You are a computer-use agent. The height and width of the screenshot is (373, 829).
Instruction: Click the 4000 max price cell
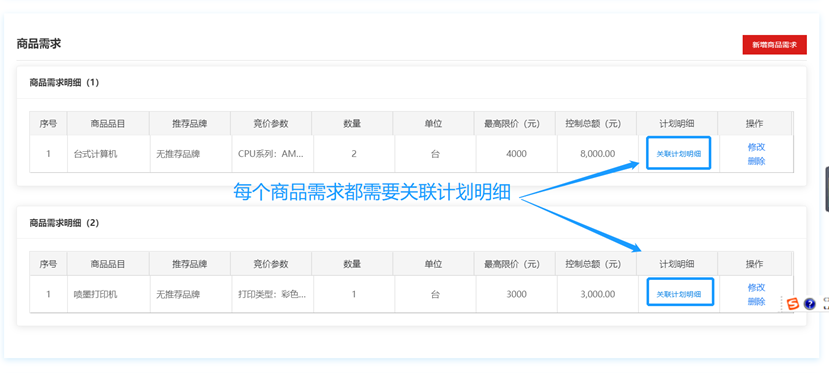pyautogui.click(x=516, y=154)
